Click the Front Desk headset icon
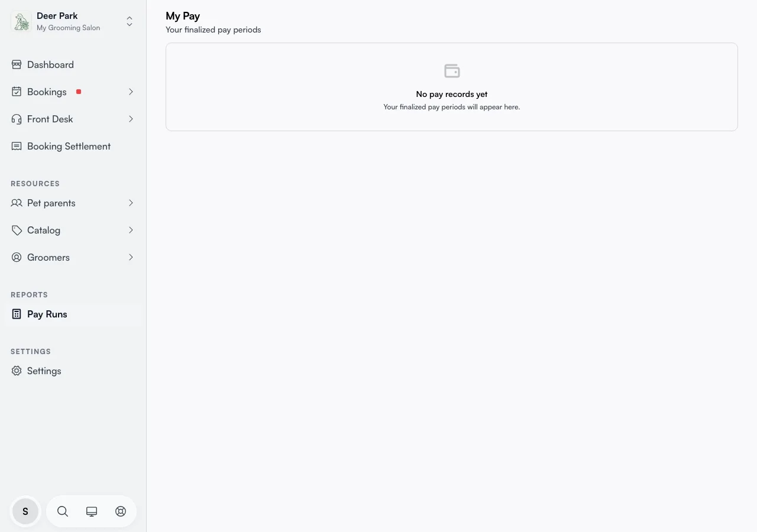The image size is (757, 532). point(17,119)
